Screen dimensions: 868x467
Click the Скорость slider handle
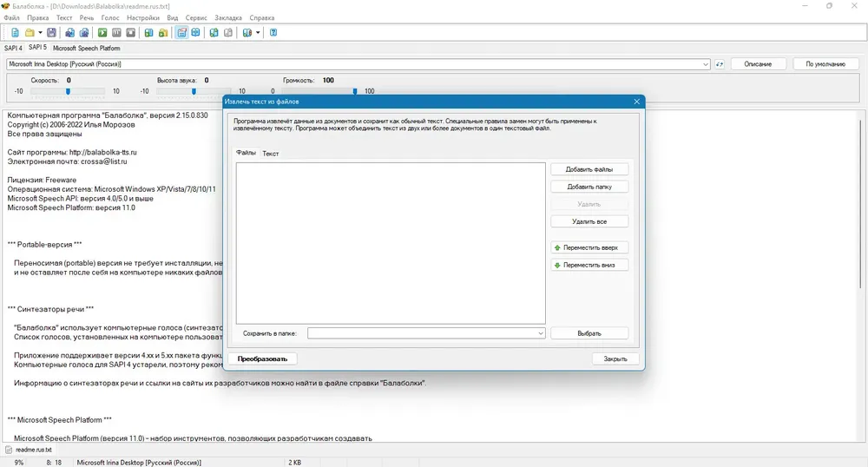68,91
